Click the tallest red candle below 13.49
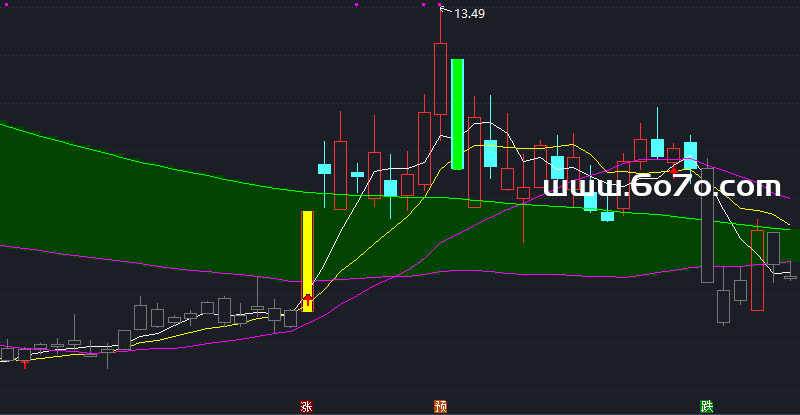800x415 pixels. coord(440,78)
